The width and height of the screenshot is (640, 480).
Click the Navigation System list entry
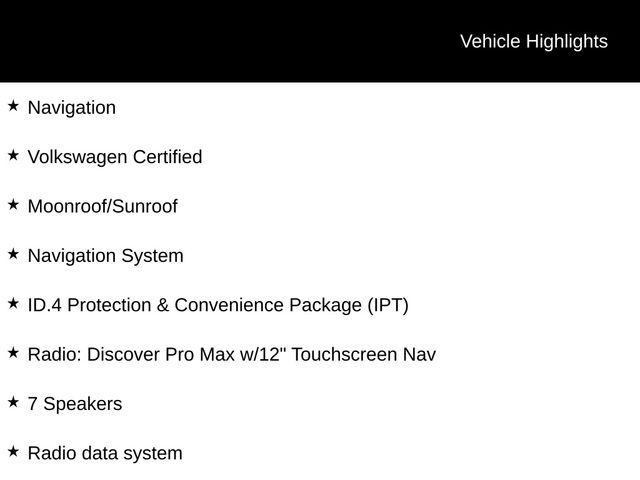click(x=105, y=256)
